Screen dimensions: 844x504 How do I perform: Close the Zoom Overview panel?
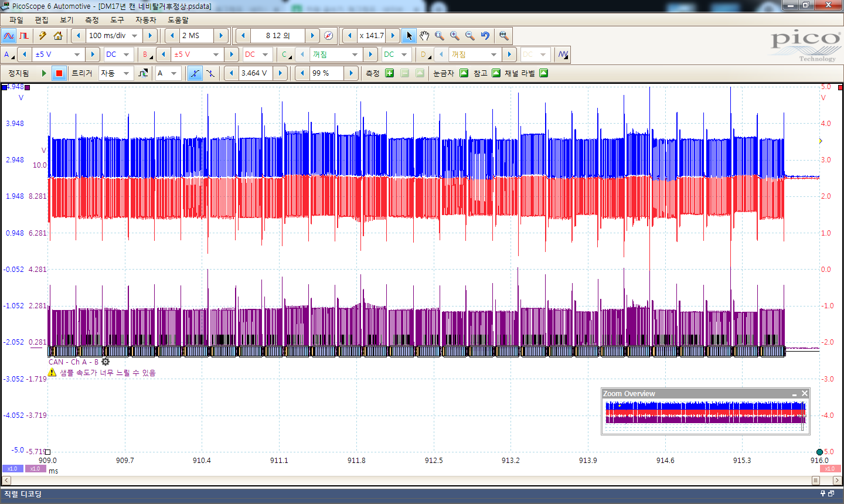[x=805, y=393]
